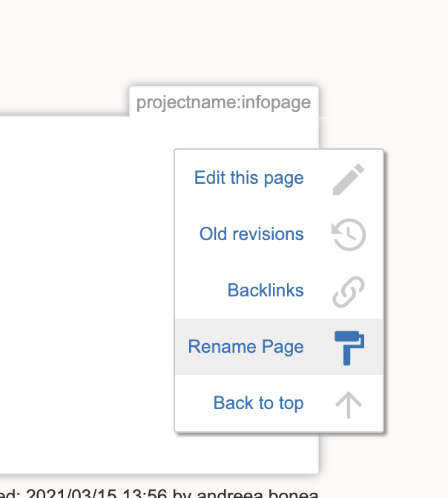Screen dimensions: 448x498
Task: Click the clock history icon for old revisions
Action: point(349,235)
